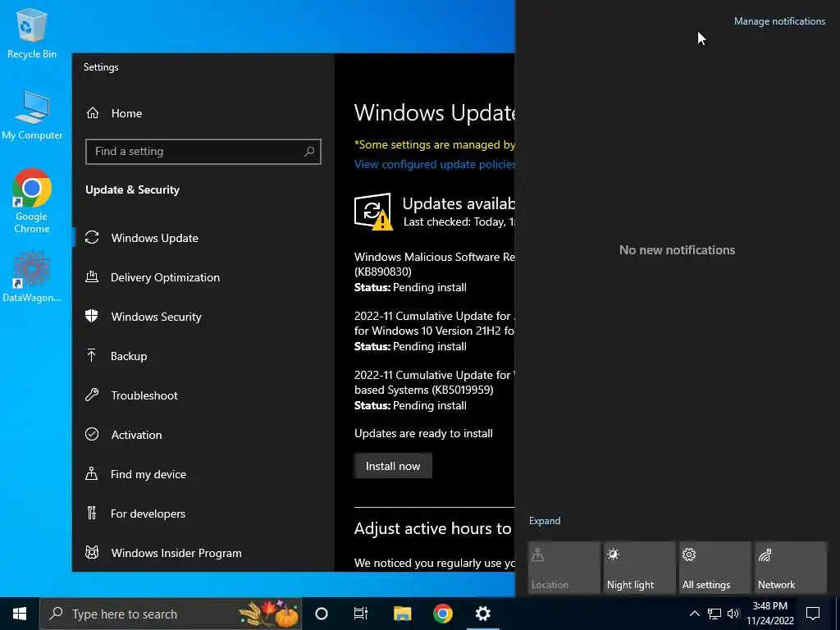Toggle Night light quick action
The image size is (840, 630).
coord(639,568)
